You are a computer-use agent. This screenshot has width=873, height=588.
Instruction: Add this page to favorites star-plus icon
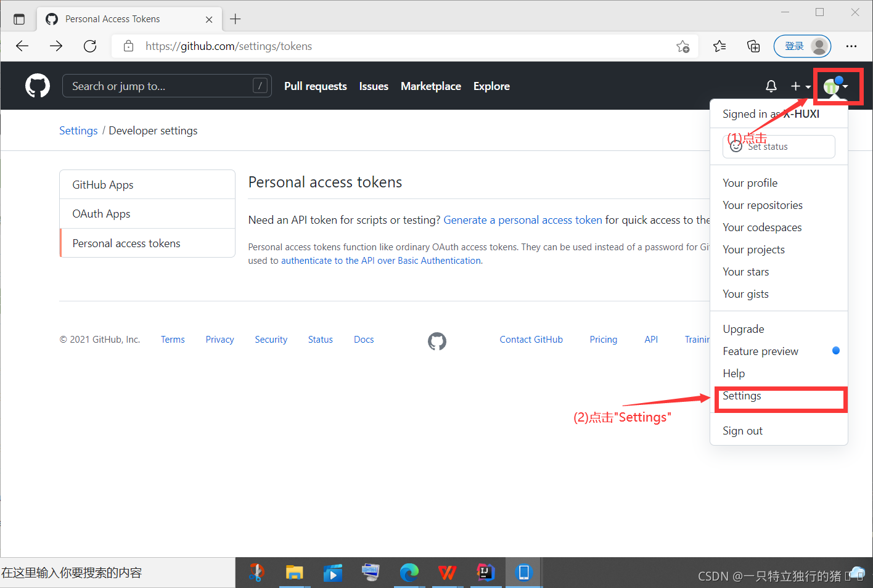682,46
